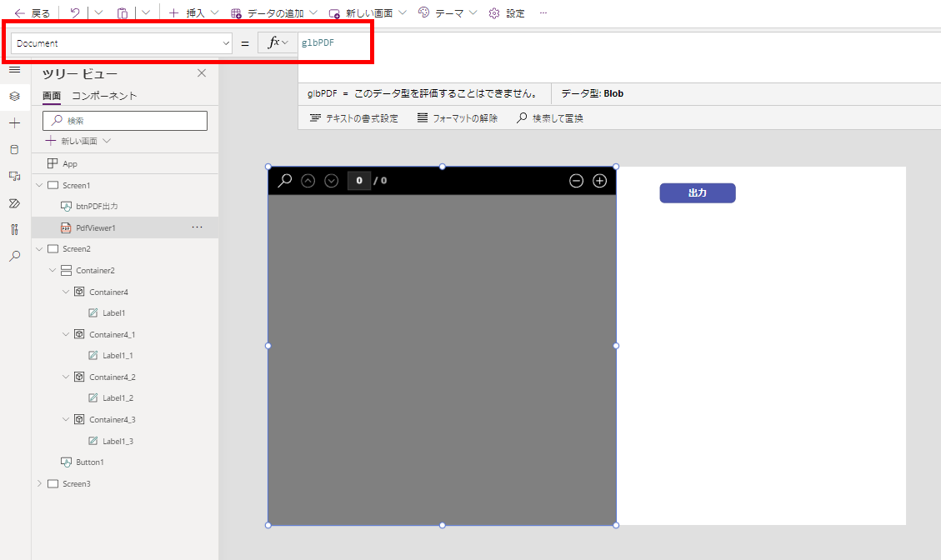Expand Screen3 in the tree view

(x=39, y=483)
